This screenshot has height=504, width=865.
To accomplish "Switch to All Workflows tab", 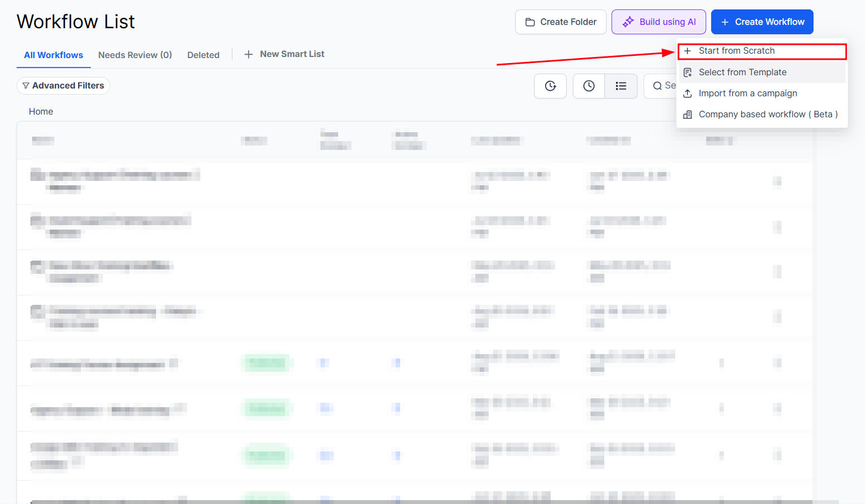I will pyautogui.click(x=54, y=55).
